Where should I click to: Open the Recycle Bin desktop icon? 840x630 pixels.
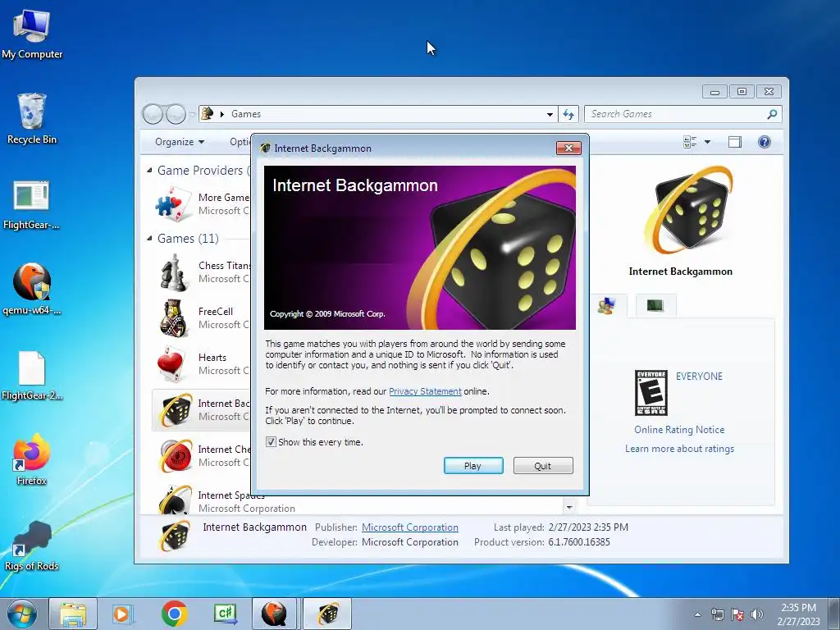point(32,118)
